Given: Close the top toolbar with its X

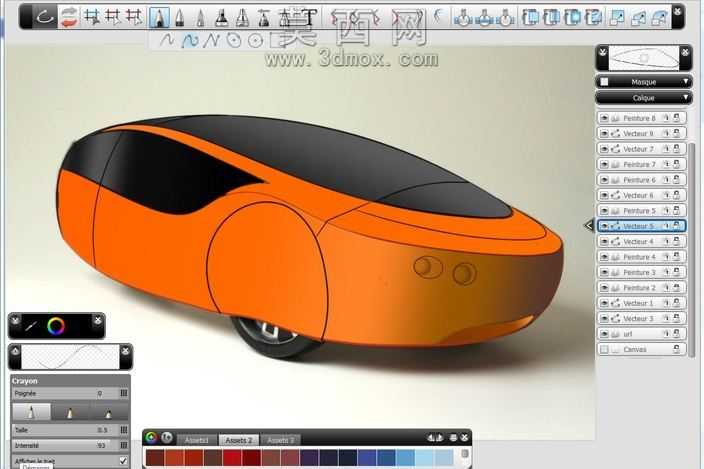Looking at the screenshot, I should (x=678, y=12).
